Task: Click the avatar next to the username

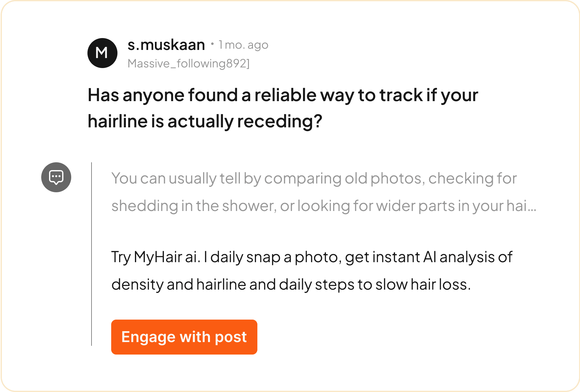Action: (x=102, y=53)
